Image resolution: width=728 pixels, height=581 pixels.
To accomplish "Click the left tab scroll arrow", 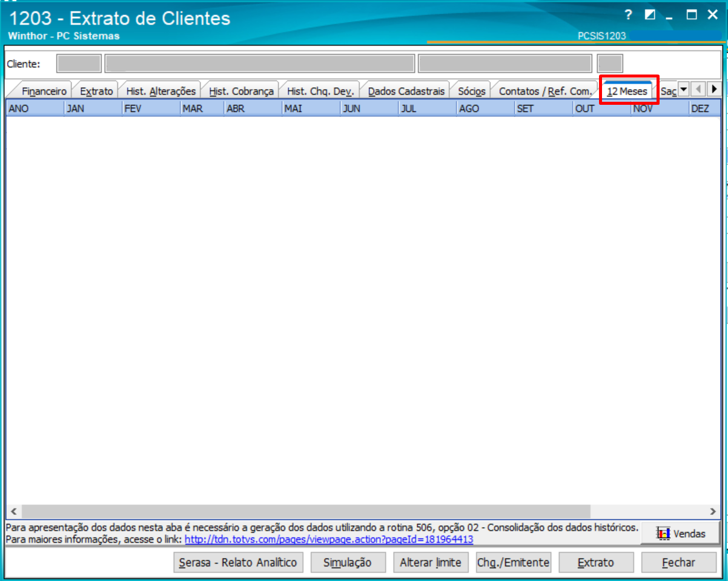I will [698, 90].
